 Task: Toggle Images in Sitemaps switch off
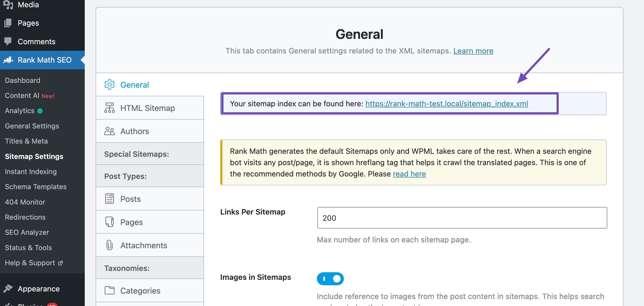point(330,279)
